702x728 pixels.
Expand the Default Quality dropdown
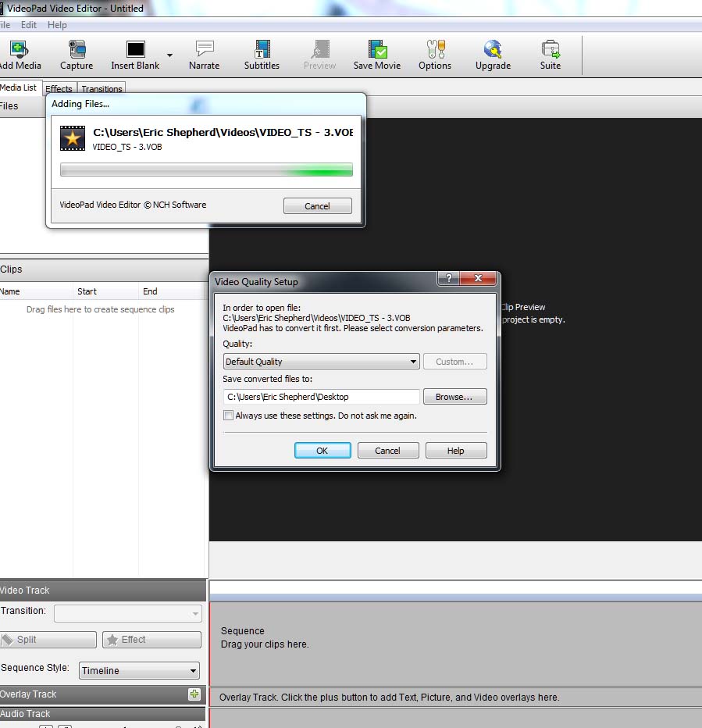pyautogui.click(x=321, y=362)
